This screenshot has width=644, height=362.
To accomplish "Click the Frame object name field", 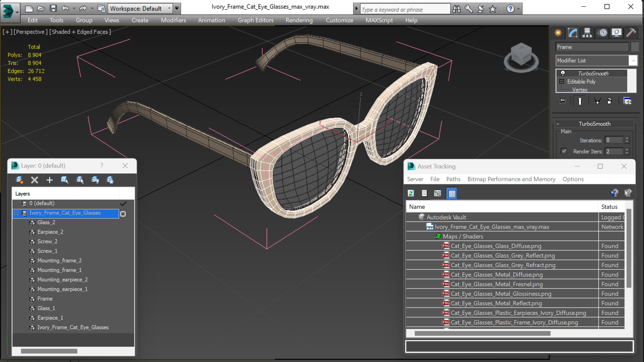I will click(592, 47).
